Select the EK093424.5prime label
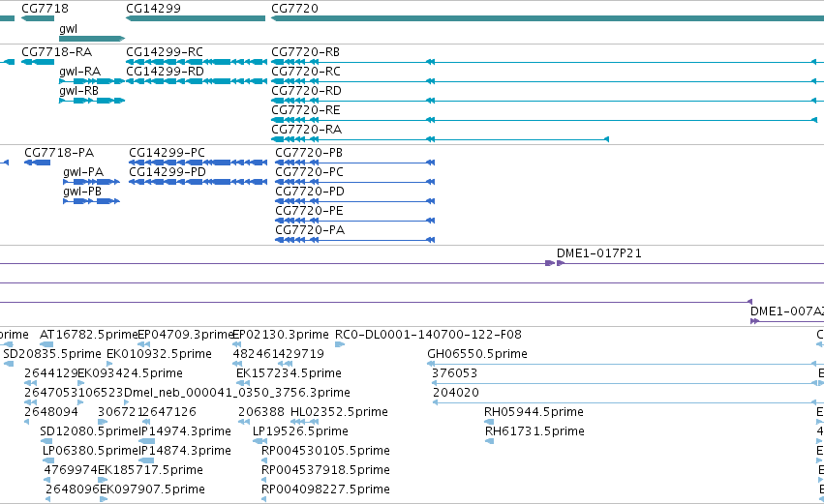Viewport: 824px width, 504px height. click(x=130, y=373)
